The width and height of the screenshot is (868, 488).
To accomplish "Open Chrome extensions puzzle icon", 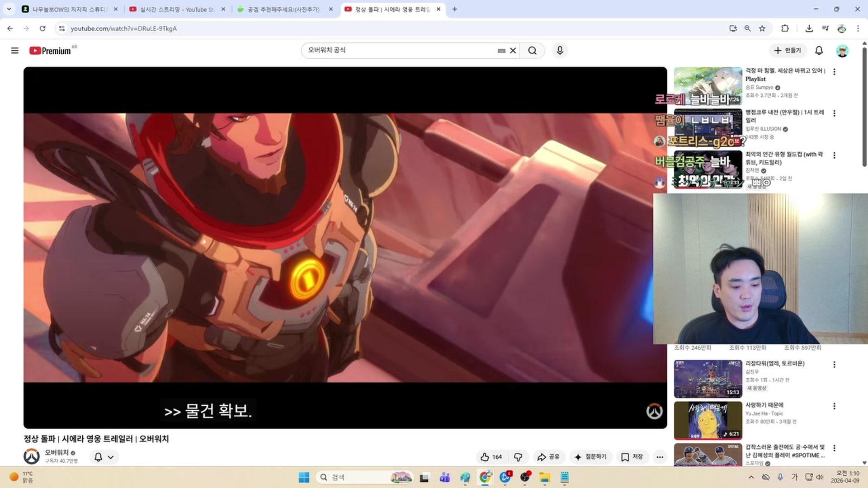I will point(785,28).
